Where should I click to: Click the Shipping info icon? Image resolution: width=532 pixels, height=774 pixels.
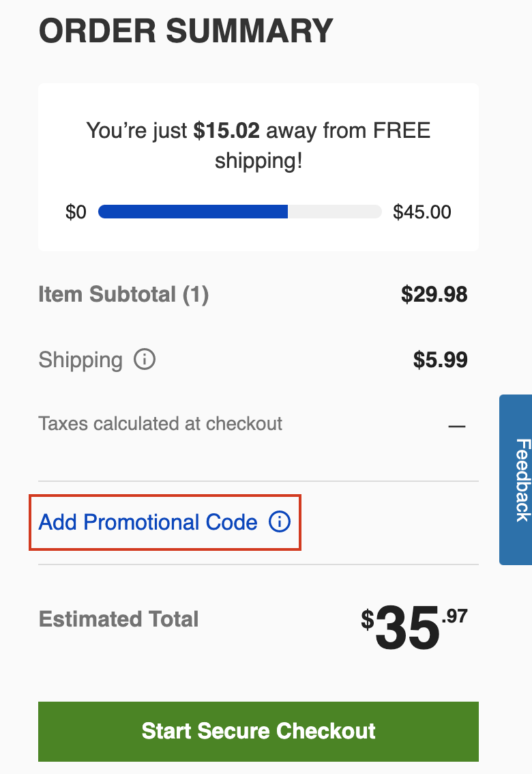145,359
